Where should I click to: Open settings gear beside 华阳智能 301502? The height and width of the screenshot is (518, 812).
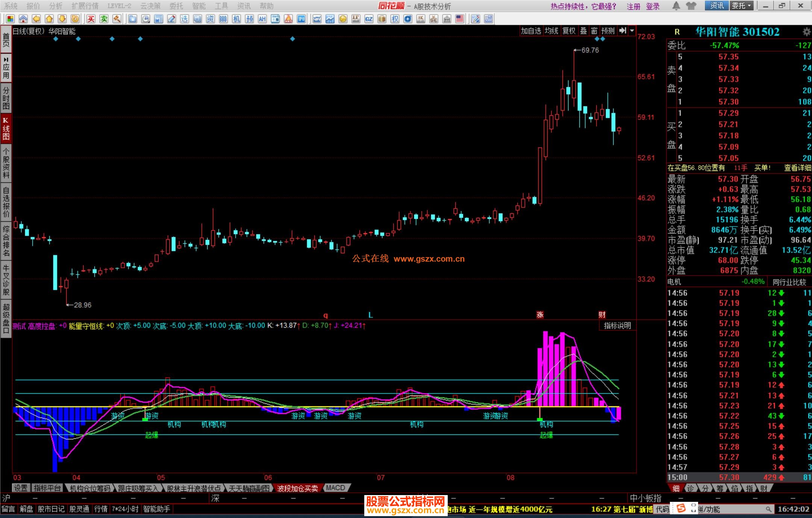[x=806, y=32]
